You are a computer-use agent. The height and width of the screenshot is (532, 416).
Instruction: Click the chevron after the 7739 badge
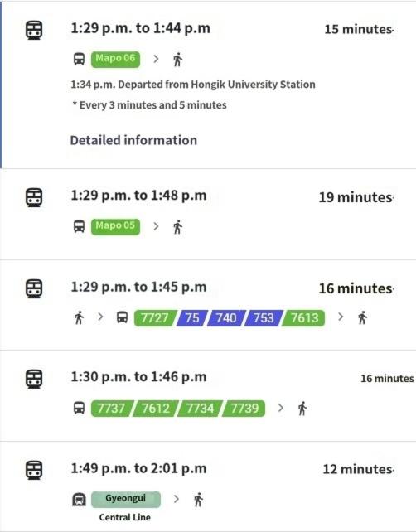pyautogui.click(x=280, y=408)
